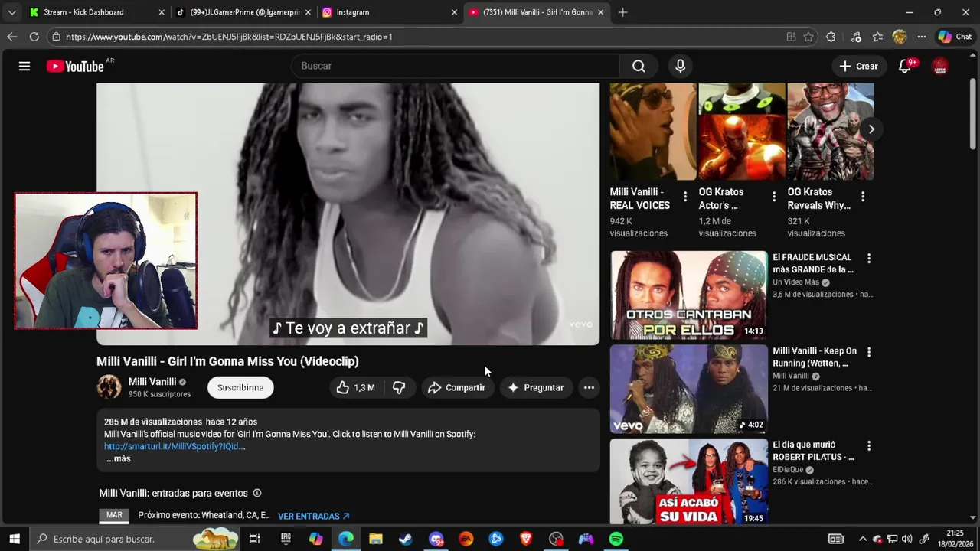Share the video via Compartir
The image size is (980, 551).
457,388
